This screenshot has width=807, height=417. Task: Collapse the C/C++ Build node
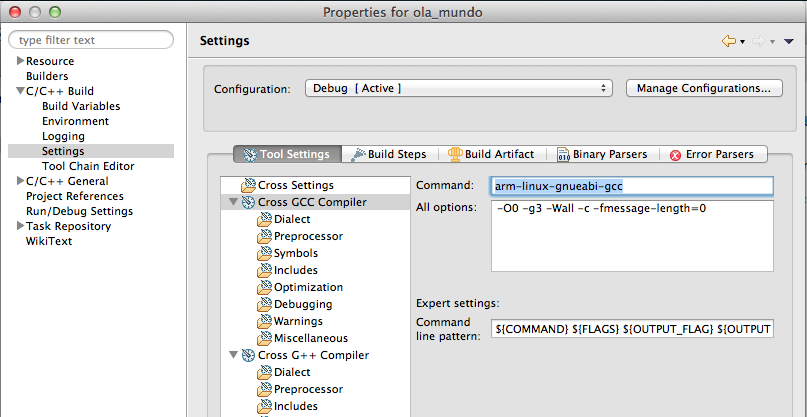click(20, 91)
